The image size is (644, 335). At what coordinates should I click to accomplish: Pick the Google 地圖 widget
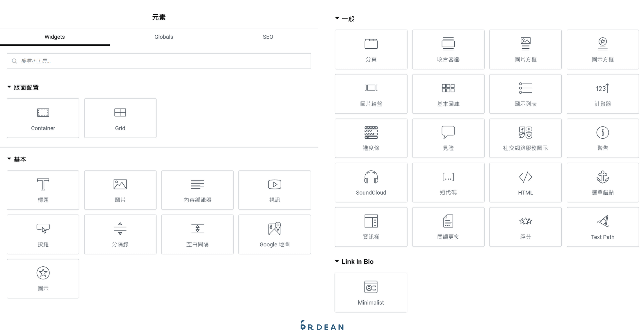point(274,234)
